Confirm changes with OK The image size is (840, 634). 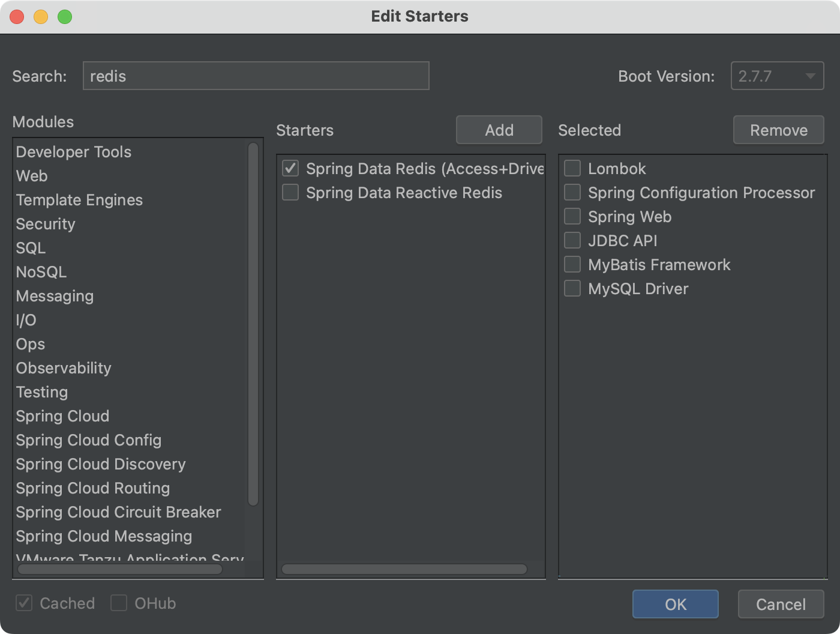(x=675, y=604)
